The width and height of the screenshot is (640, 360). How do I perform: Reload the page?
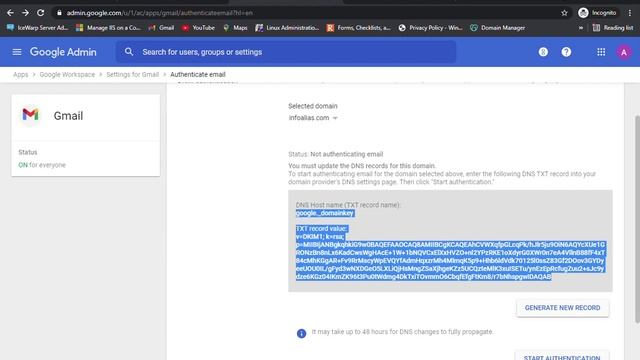(x=40, y=13)
